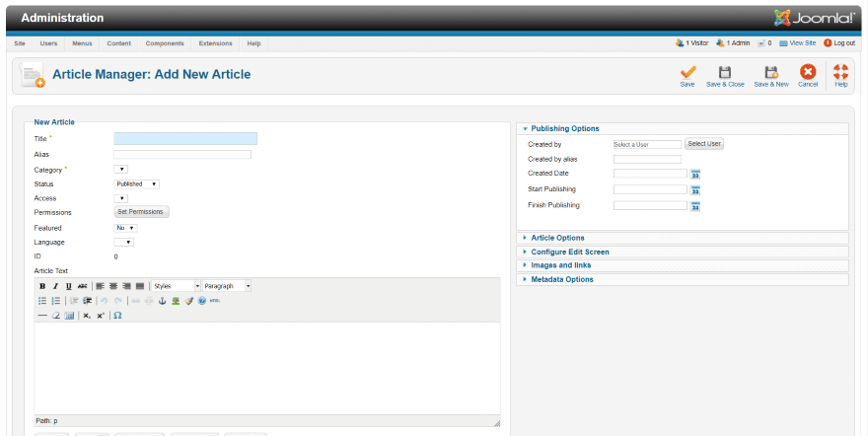
Task: Click the Set Permissions button
Action: [x=142, y=212]
